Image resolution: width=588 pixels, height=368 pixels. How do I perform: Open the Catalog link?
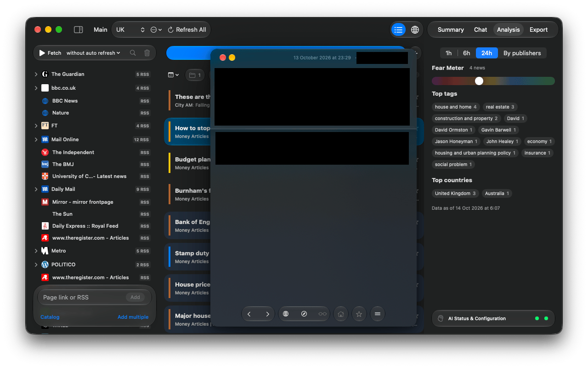pos(50,317)
